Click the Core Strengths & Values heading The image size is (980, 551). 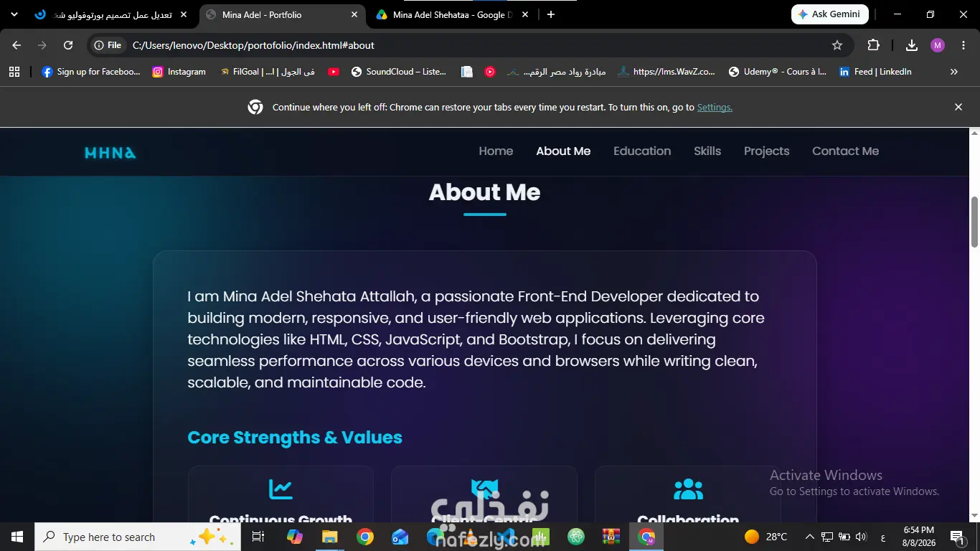point(295,438)
